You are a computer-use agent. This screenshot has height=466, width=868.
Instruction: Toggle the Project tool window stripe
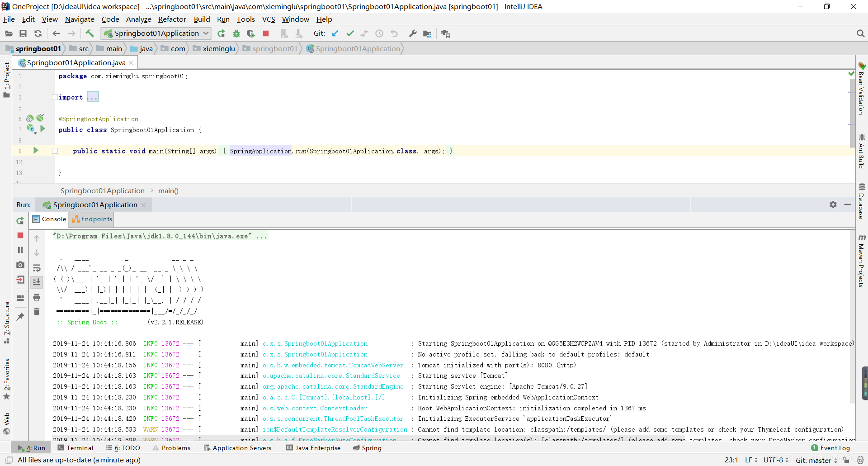click(x=6, y=80)
